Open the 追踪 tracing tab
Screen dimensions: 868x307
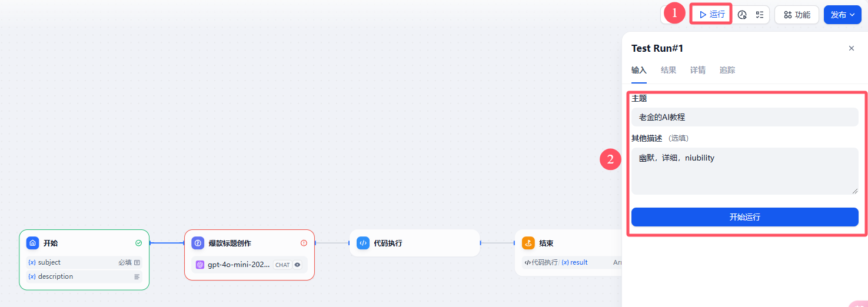[x=727, y=70]
